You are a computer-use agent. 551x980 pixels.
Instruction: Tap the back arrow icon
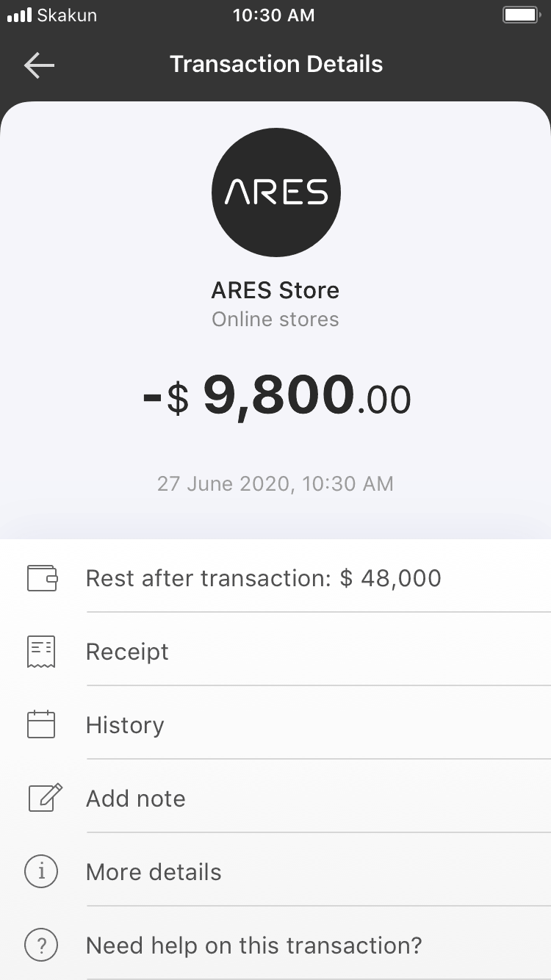[39, 65]
